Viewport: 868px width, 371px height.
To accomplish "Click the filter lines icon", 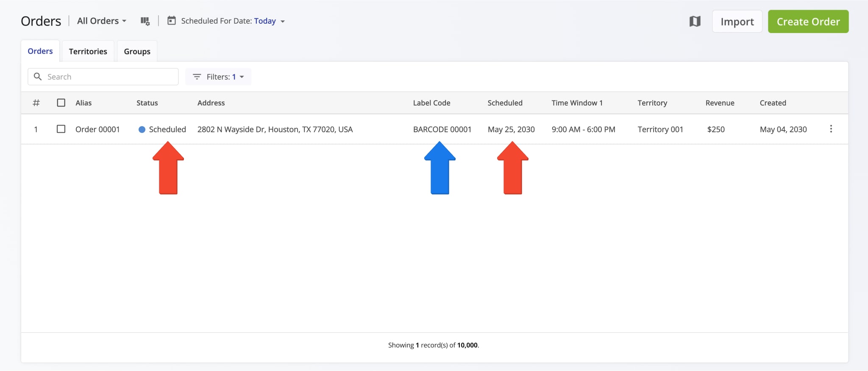I will [x=197, y=77].
